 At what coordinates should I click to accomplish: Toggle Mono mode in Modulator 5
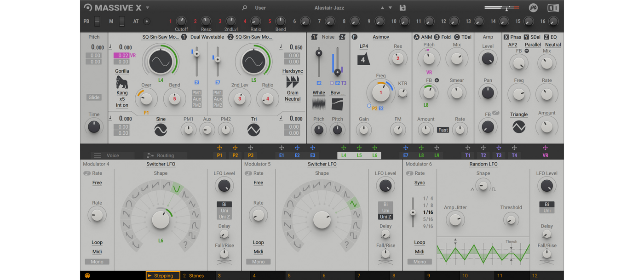coord(259,262)
